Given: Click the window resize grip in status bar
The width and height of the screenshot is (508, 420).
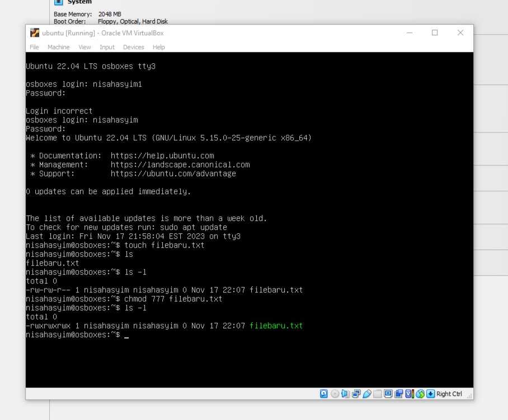Looking at the screenshot, I should 469,397.
